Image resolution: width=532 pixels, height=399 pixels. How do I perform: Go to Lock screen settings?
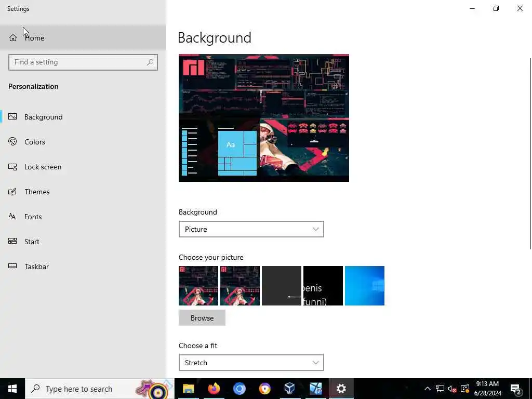coord(83,167)
